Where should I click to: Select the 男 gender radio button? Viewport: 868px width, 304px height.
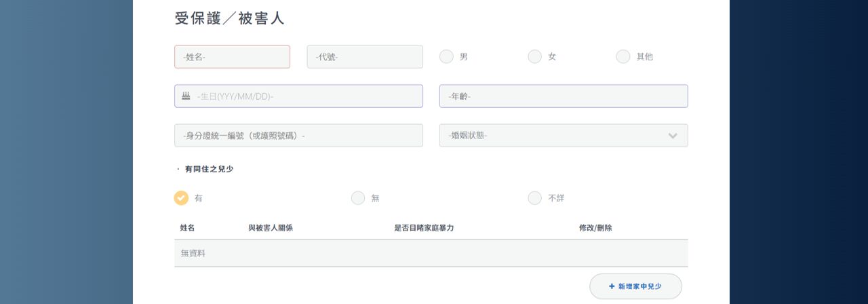(x=446, y=57)
